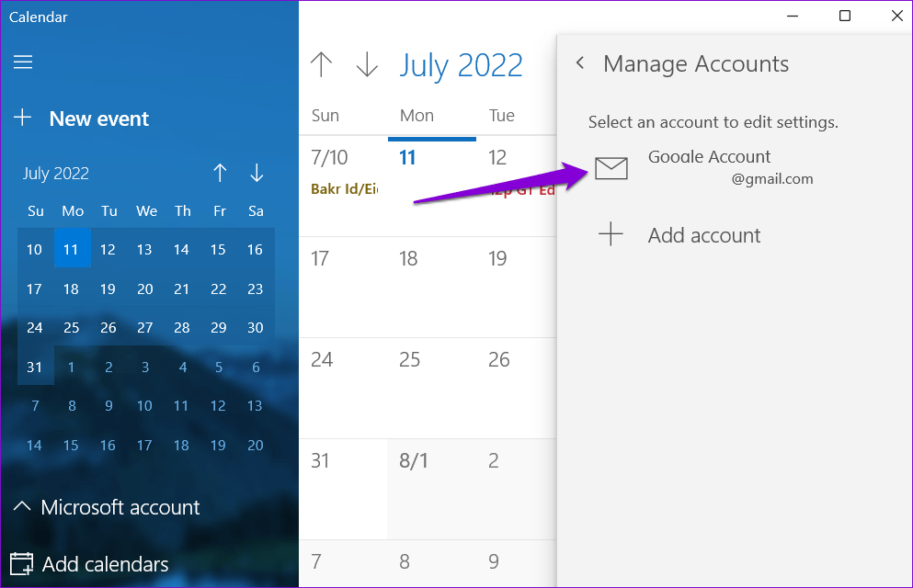Select July 11 in the mini calendar
Screen dimensions: 913x588
(72, 249)
